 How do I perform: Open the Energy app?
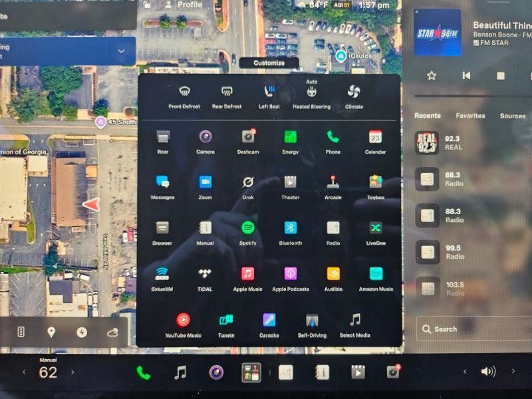coord(291,137)
